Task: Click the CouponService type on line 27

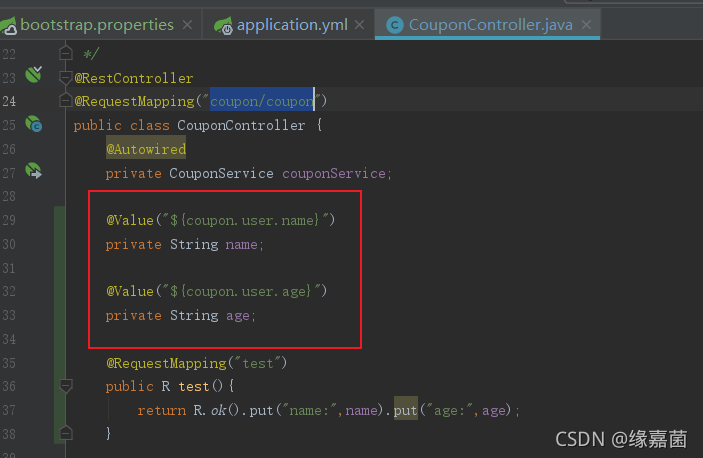Action: 221,173
